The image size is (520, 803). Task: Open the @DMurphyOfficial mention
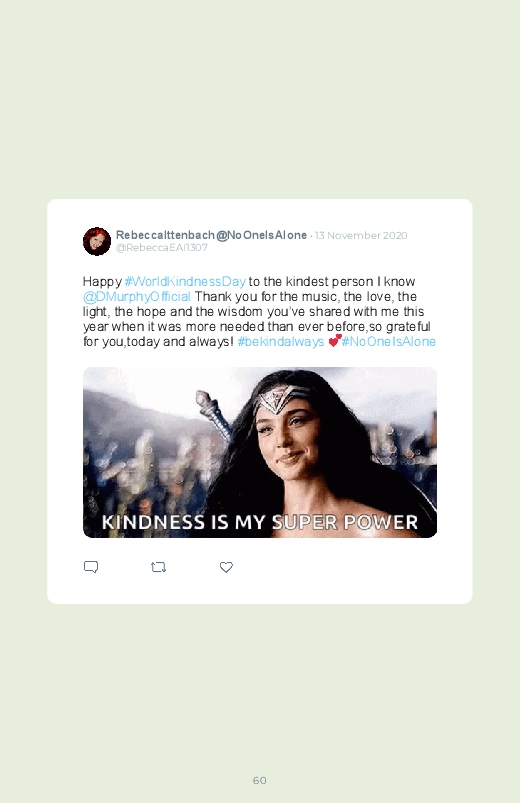point(137,297)
